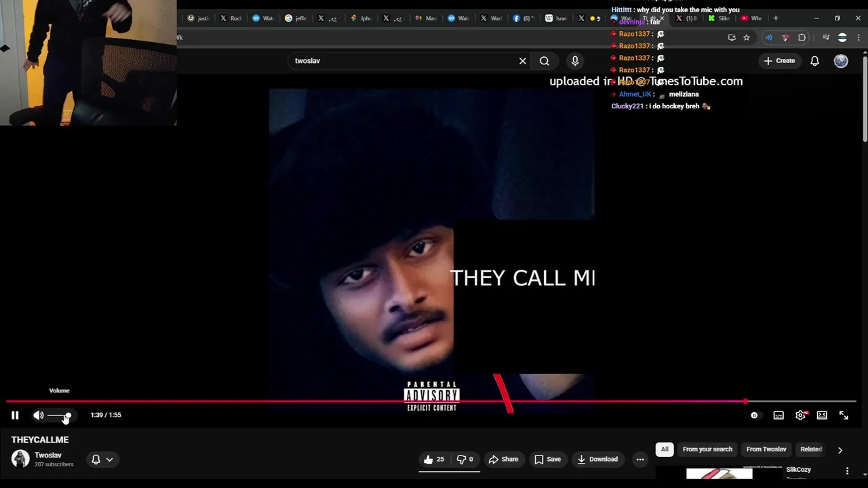Click the Ahmet_UK chat username
The height and width of the screenshot is (488, 868).
(635, 94)
